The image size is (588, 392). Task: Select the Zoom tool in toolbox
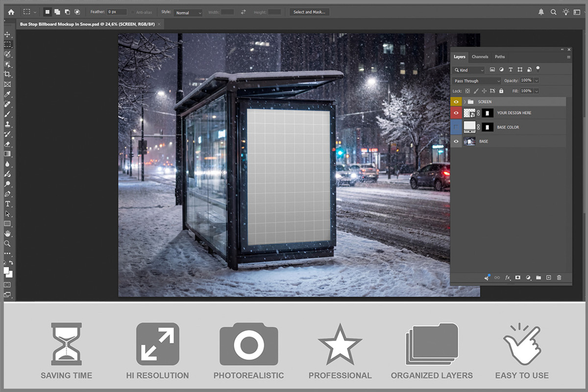[7, 244]
